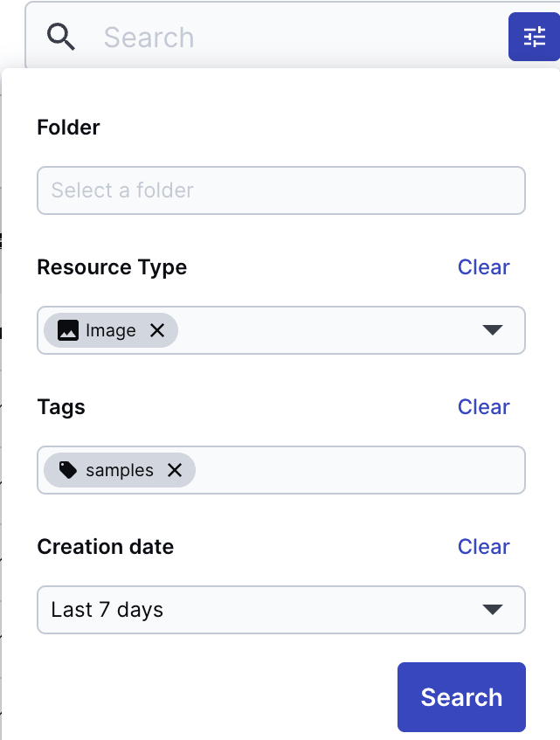Remove the Image resource type chip

tap(157, 330)
